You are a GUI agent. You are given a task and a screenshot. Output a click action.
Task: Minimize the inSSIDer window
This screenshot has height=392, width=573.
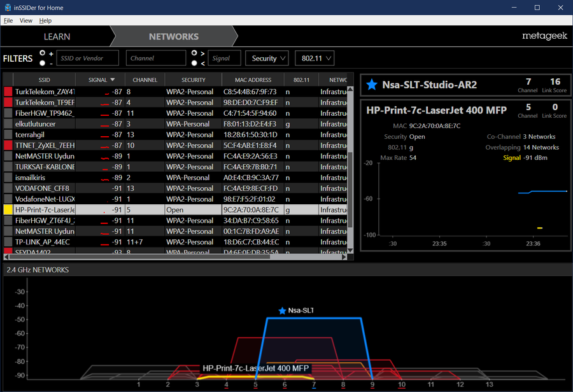pos(514,7)
